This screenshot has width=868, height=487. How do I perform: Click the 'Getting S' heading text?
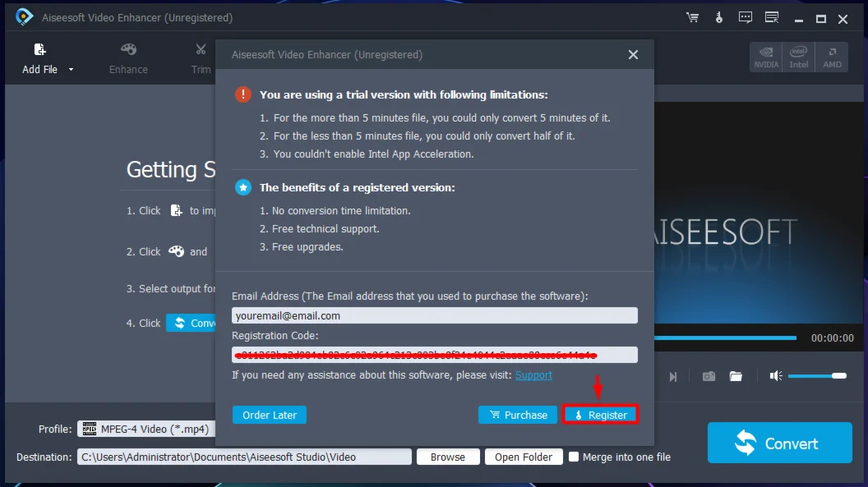coord(171,170)
